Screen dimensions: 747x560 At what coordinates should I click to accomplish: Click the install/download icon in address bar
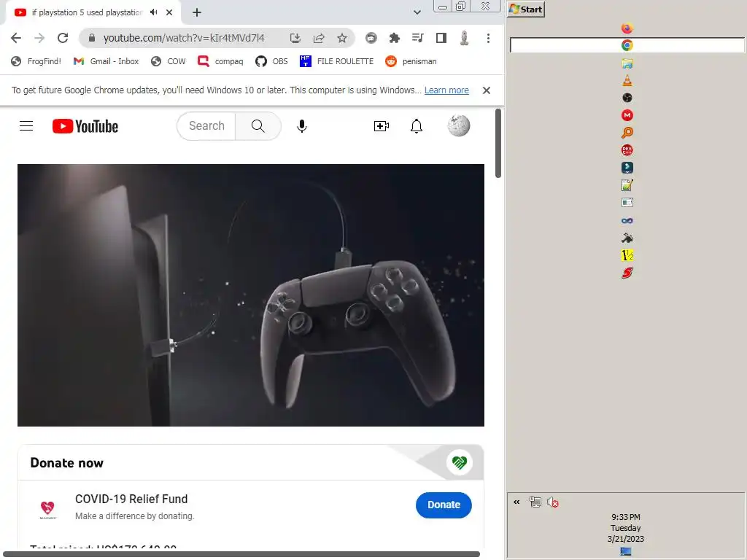295,38
